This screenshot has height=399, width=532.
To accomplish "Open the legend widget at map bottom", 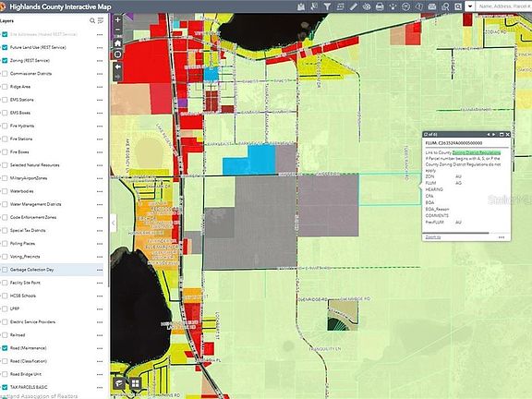I will [x=119, y=383].
